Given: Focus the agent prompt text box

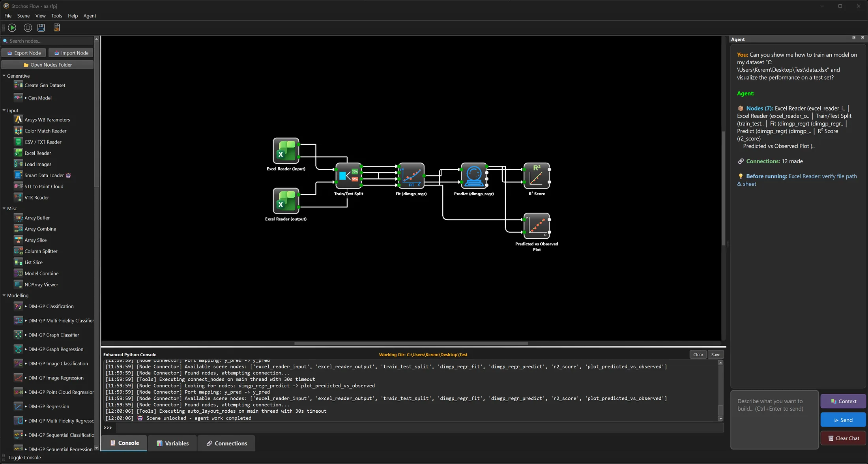Looking at the screenshot, I should 774,420.
